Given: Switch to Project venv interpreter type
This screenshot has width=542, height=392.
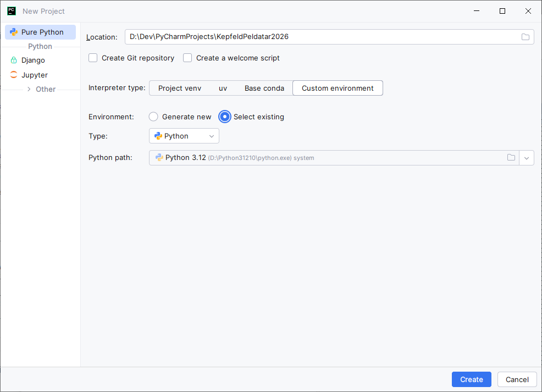Looking at the screenshot, I should tap(179, 88).
